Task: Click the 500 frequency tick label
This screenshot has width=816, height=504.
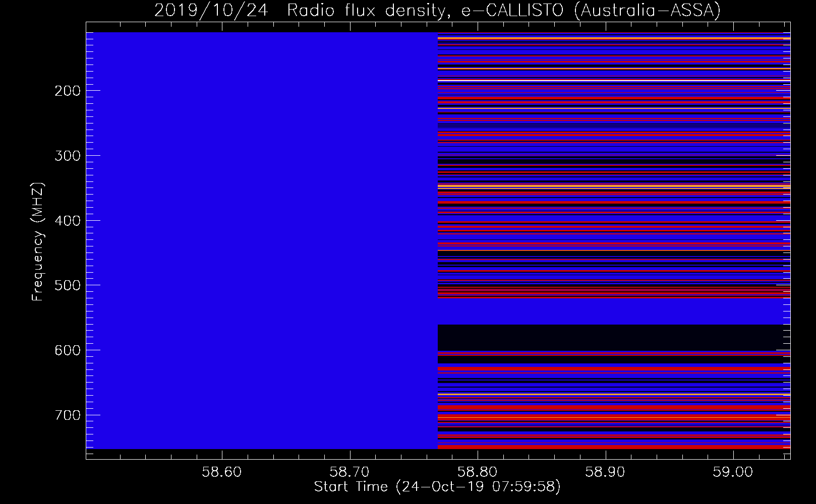Action: pos(68,285)
